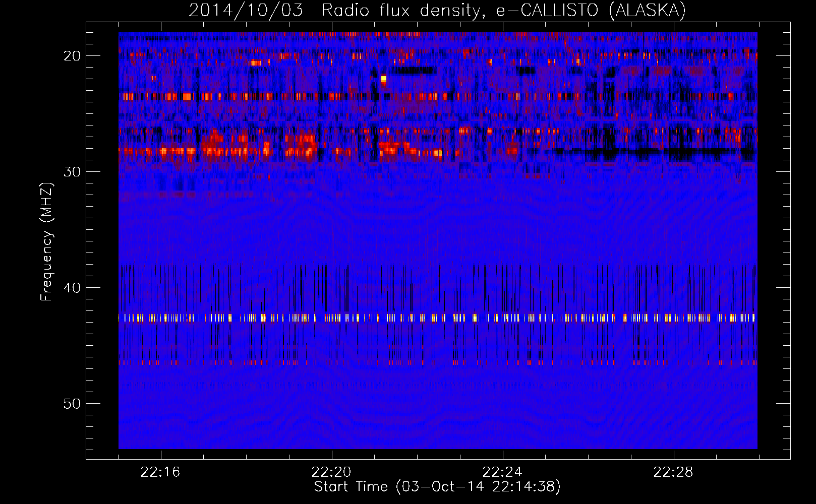Click the 'Frequency (MHZ)' axis label
The width and height of the screenshot is (816, 504).
pyautogui.click(x=46, y=242)
